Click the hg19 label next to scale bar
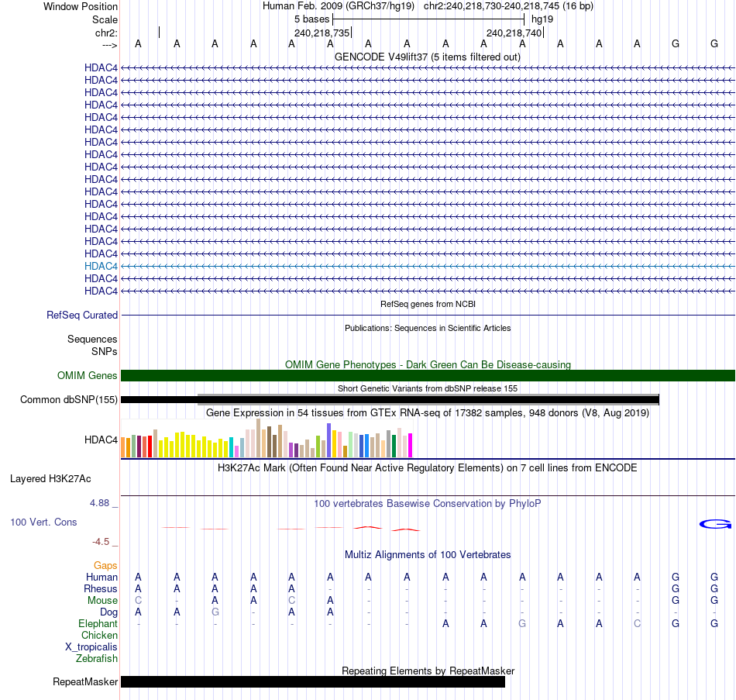This screenshot has height=700, width=736. click(542, 19)
